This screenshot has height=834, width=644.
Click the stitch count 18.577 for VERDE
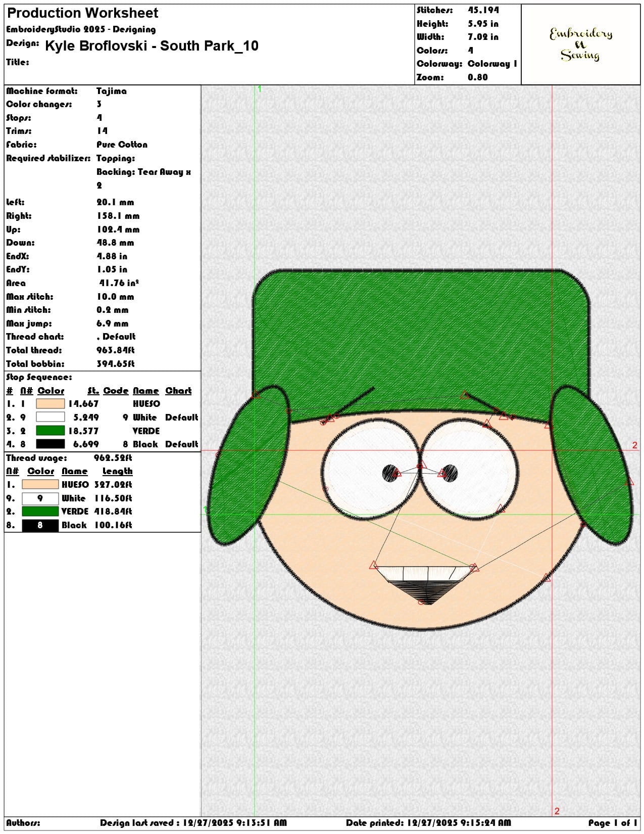(83, 431)
